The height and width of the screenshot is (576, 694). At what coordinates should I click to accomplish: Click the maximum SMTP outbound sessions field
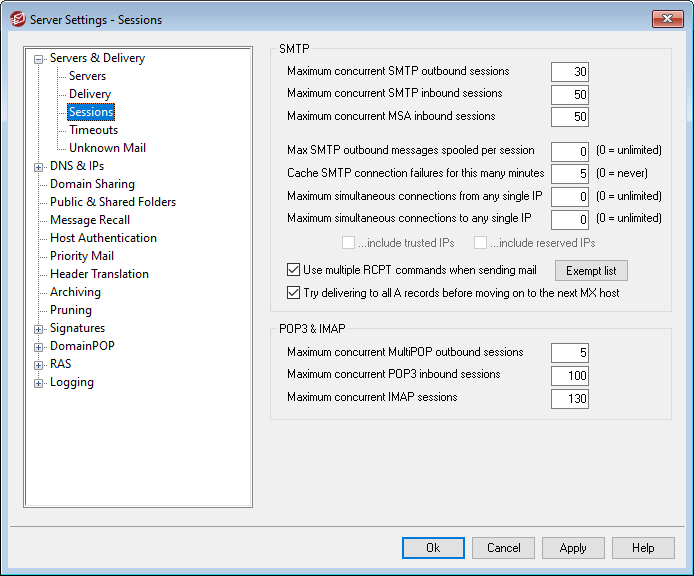pos(569,72)
